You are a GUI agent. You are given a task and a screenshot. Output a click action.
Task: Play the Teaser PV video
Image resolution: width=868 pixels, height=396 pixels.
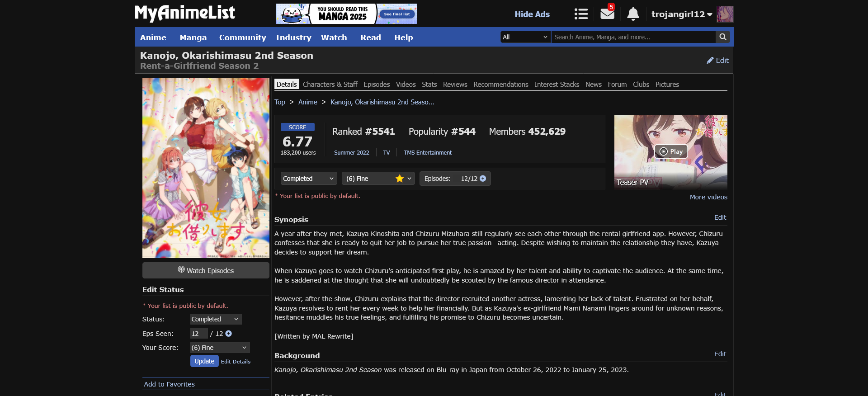tap(671, 151)
